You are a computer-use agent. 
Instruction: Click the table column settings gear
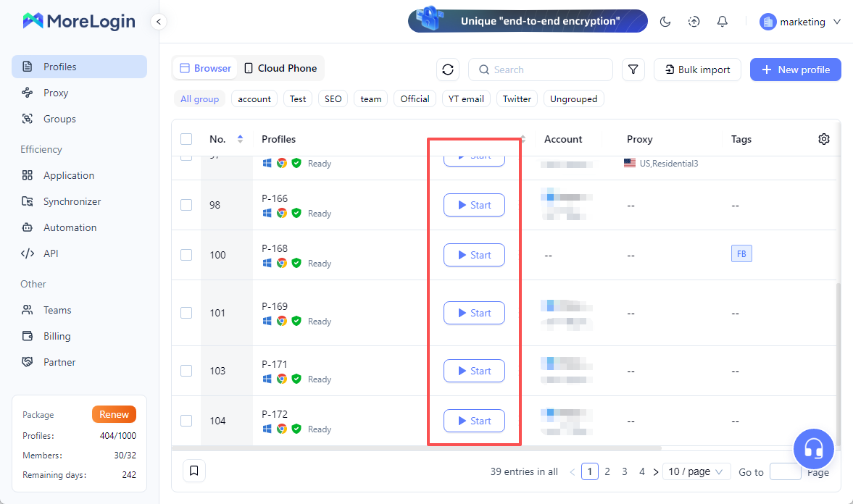coord(823,139)
